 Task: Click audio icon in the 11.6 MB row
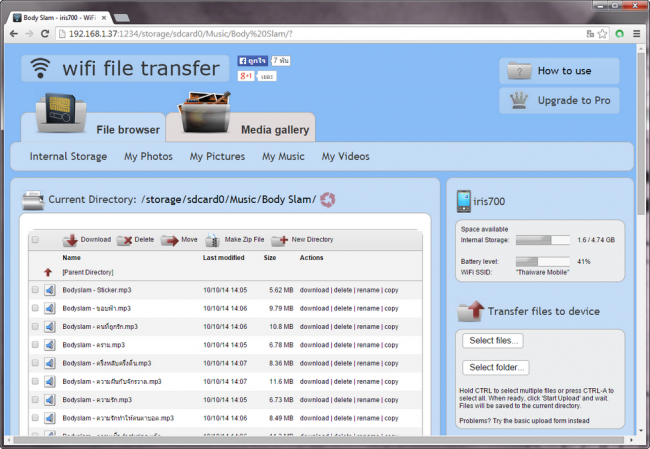[x=50, y=381]
